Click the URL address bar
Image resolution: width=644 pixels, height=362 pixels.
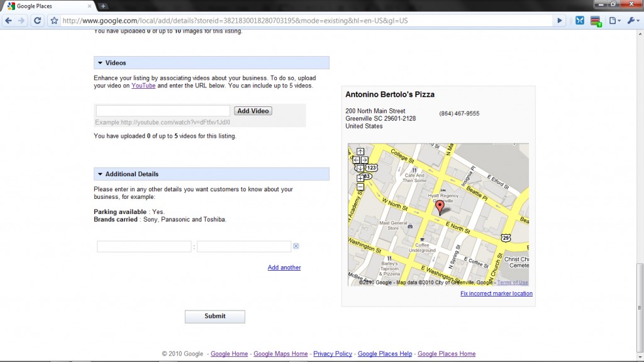(x=304, y=21)
